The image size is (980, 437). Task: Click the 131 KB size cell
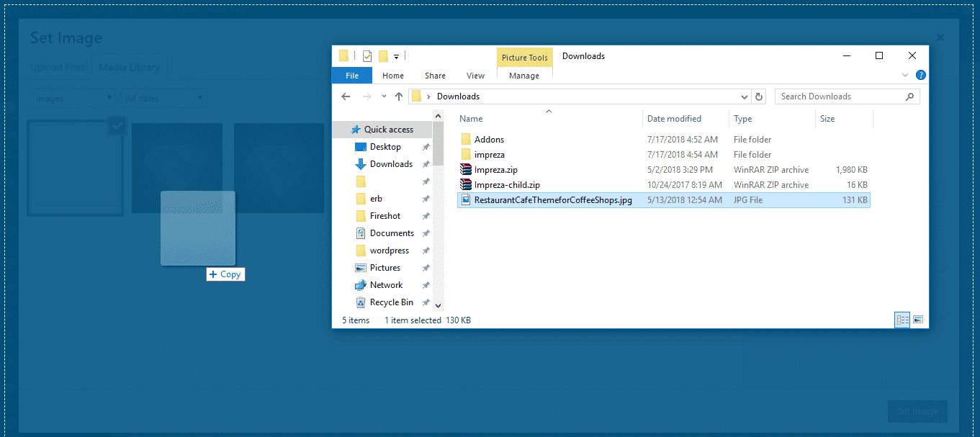pyautogui.click(x=855, y=200)
